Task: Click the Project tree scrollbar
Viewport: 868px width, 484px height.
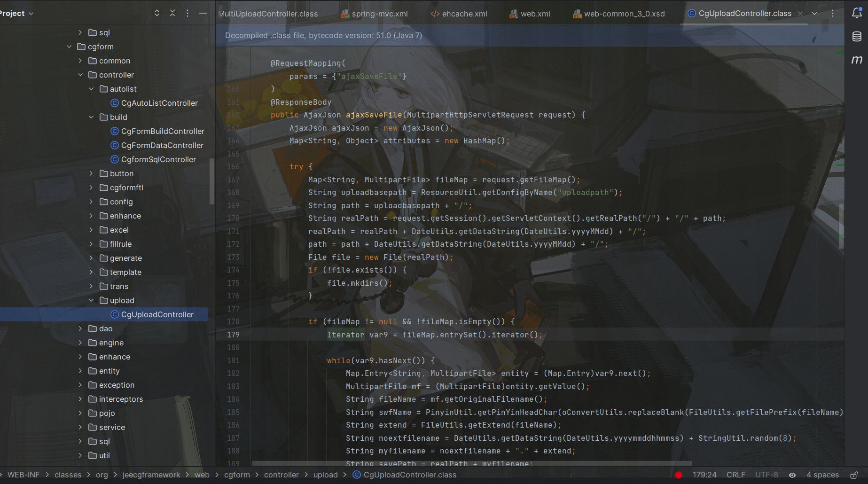Action: point(211,181)
